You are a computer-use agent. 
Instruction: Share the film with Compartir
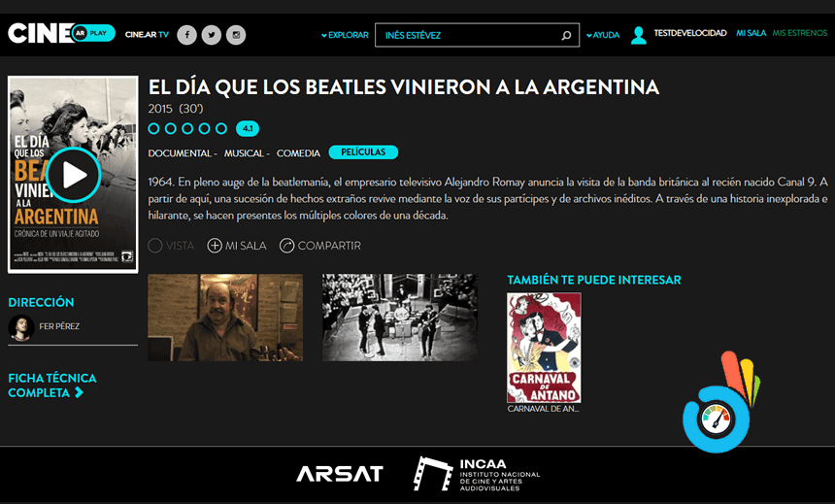[320, 246]
